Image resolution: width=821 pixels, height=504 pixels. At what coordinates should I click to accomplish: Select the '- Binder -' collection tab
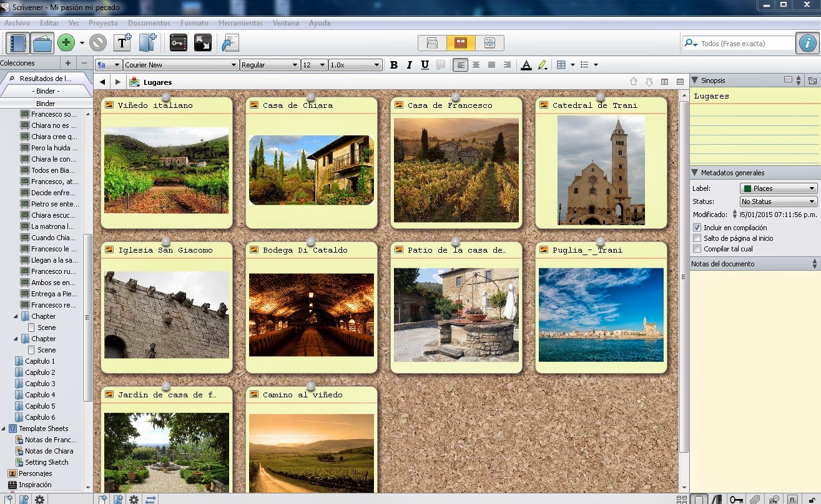(46, 91)
